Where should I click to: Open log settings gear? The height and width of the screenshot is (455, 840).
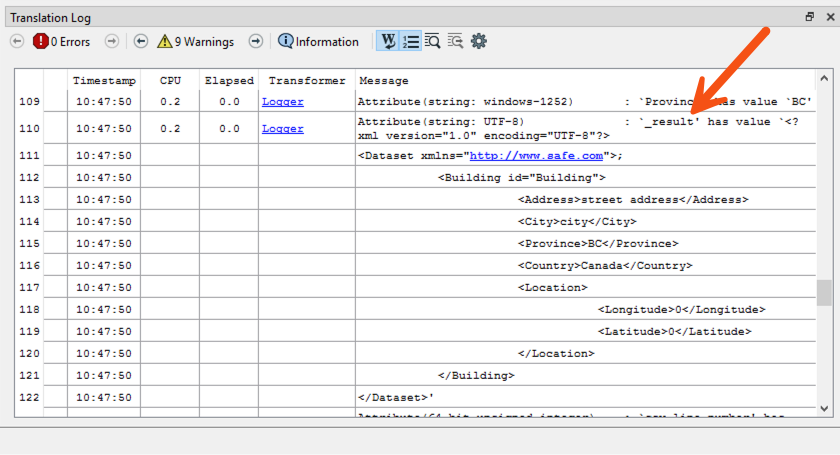pyautogui.click(x=478, y=41)
